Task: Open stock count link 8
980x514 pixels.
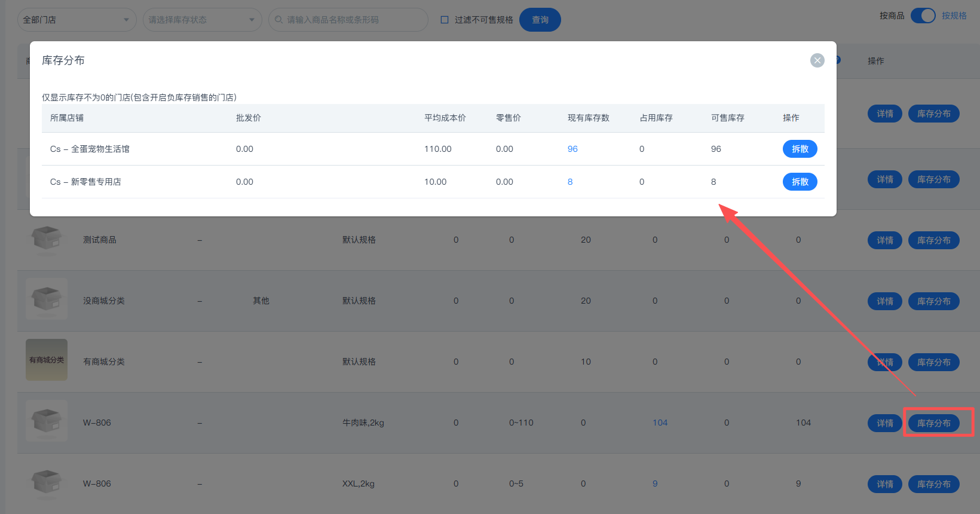Action: [570, 182]
